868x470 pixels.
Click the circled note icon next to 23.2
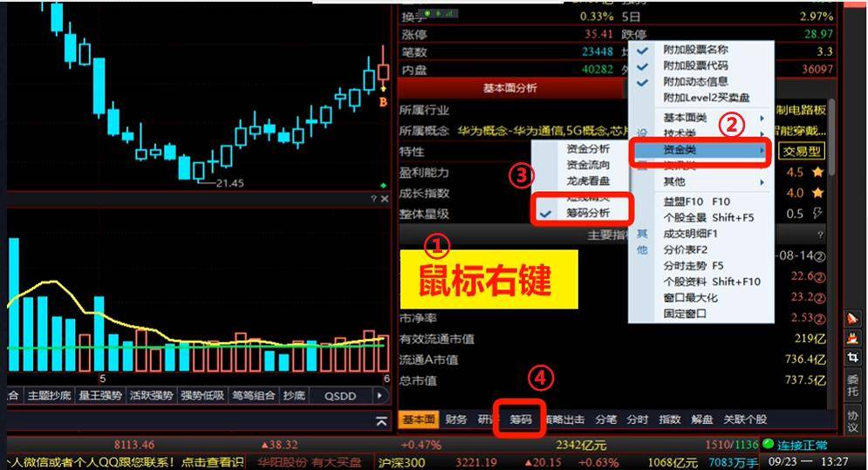tap(820, 298)
